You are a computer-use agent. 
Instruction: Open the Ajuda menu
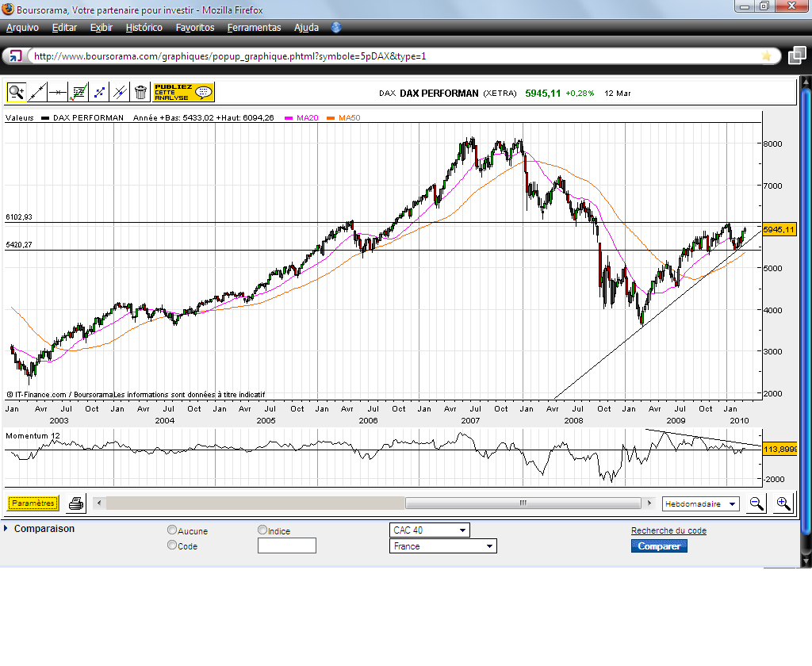[306, 28]
